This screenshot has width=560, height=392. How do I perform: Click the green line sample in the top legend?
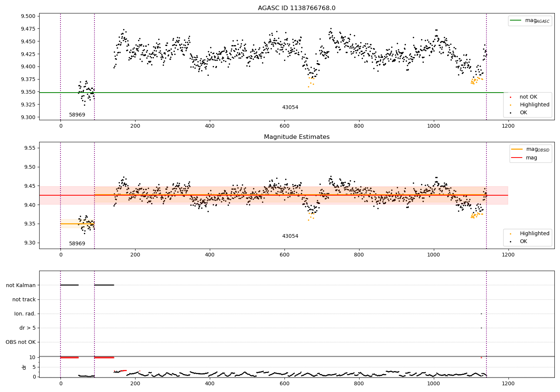click(x=516, y=21)
